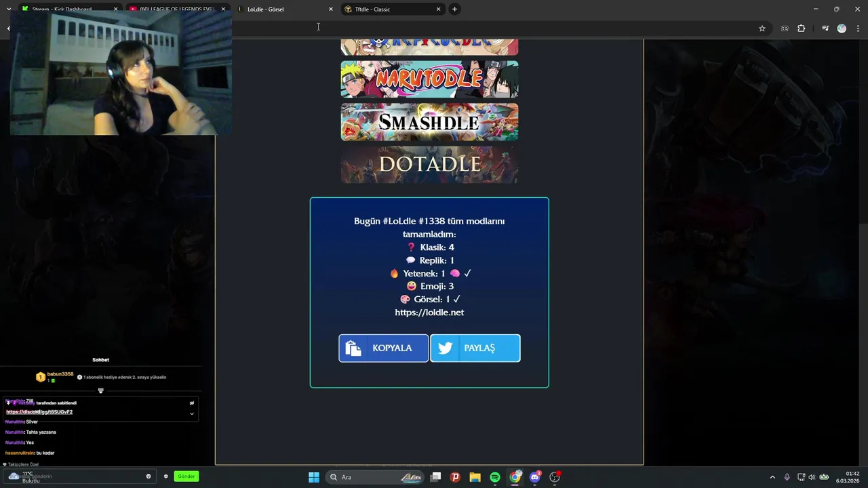Open the pinned discord.gg invite link

tap(39, 412)
